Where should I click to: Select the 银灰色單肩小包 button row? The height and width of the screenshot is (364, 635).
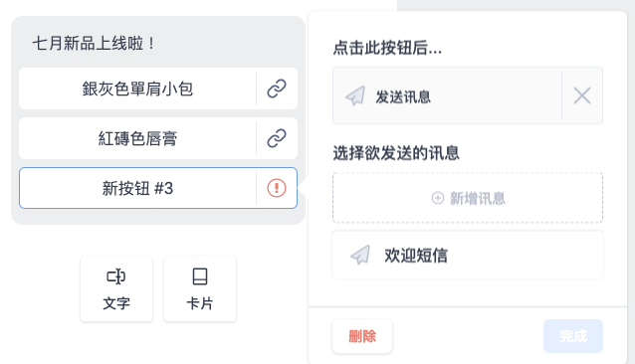point(158,89)
